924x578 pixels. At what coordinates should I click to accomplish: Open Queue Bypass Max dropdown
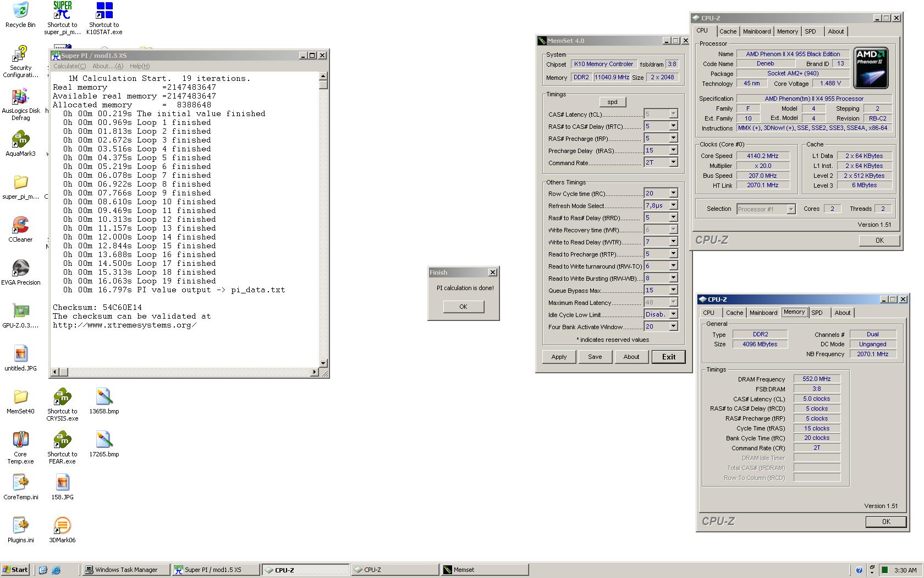tap(673, 290)
